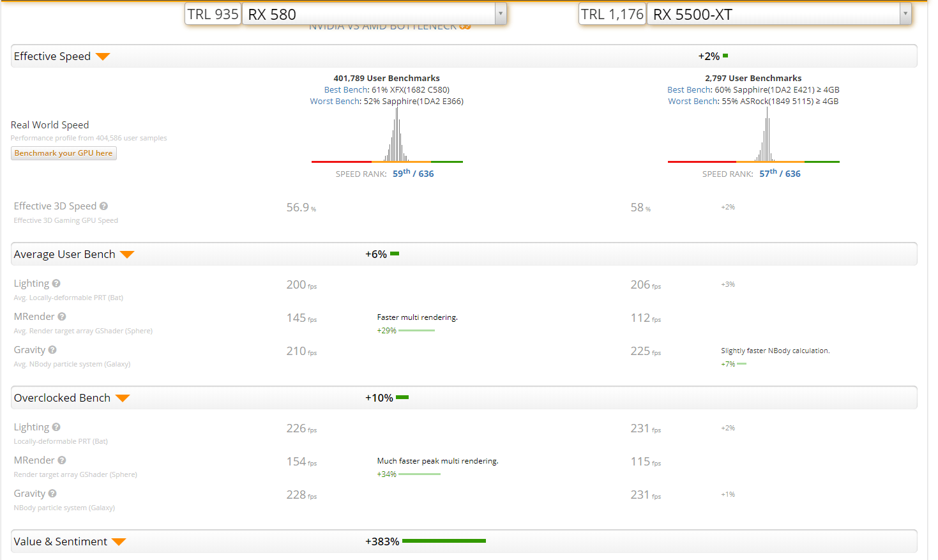Click the 112 fps MRender value

646,318
